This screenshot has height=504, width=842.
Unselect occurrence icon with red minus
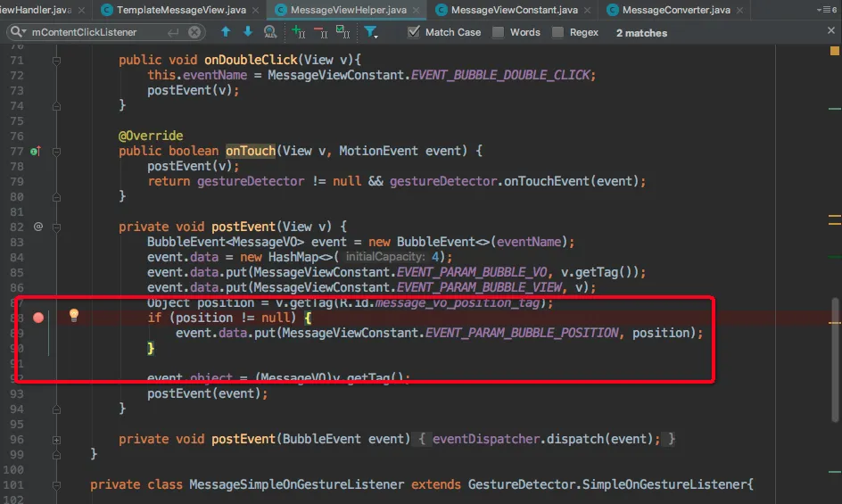click(x=320, y=32)
